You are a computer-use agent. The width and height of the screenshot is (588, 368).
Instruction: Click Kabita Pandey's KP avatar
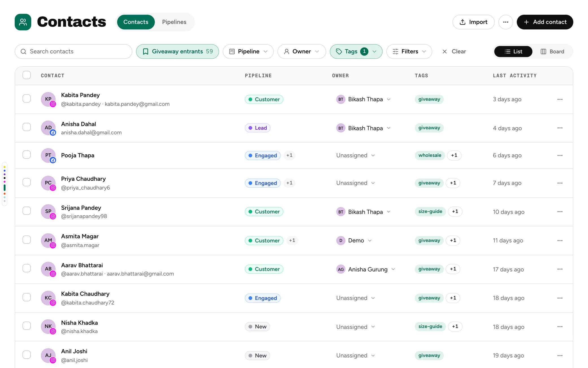tap(48, 99)
